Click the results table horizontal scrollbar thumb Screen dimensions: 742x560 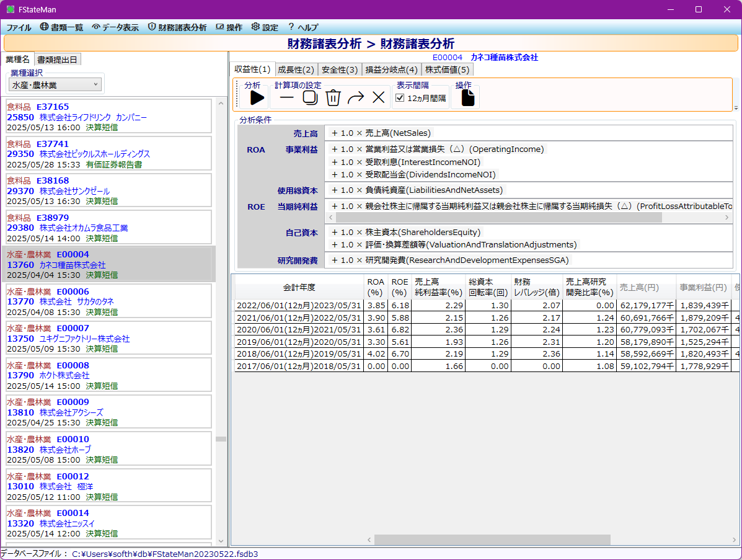pyautogui.click(x=492, y=540)
